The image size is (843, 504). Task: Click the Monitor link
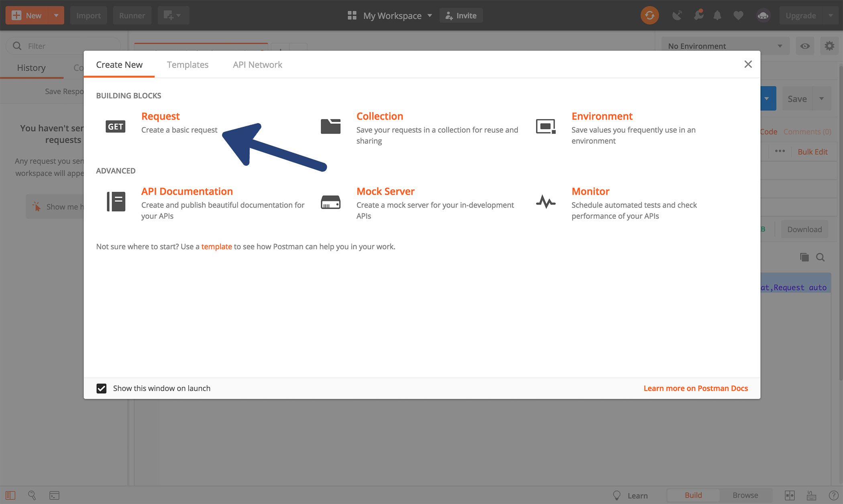click(591, 191)
